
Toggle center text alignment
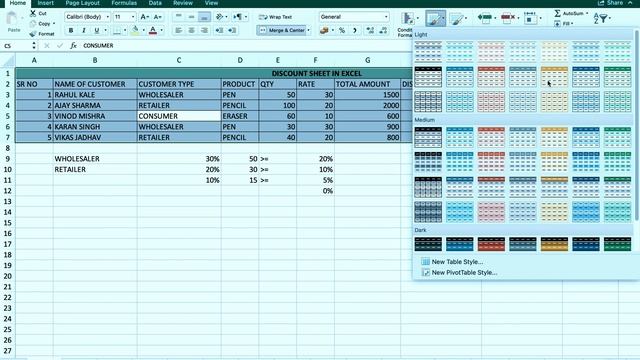[x=191, y=30]
